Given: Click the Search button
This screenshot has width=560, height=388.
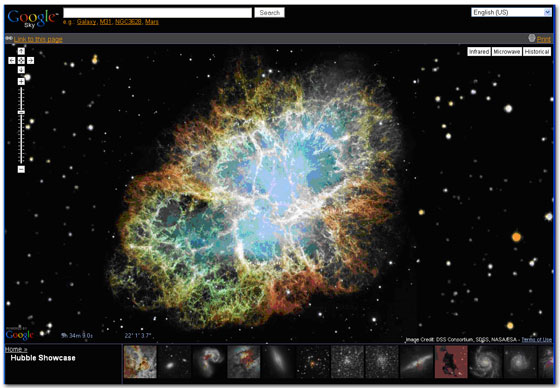Looking at the screenshot, I should click(x=269, y=13).
